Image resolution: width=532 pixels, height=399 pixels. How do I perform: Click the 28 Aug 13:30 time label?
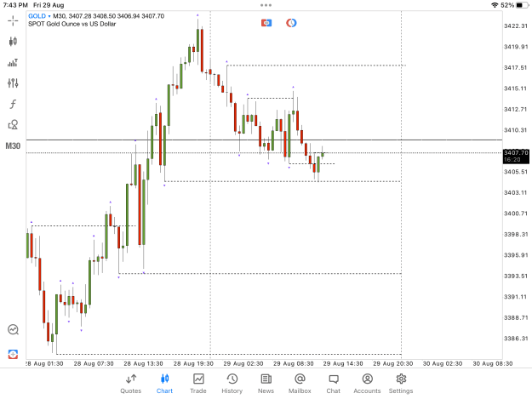(143, 363)
